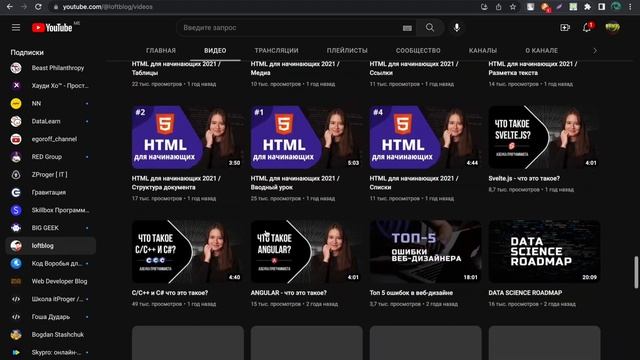Open video title Разметка текста
The height and width of the screenshot is (360, 640).
pyautogui.click(x=533, y=68)
